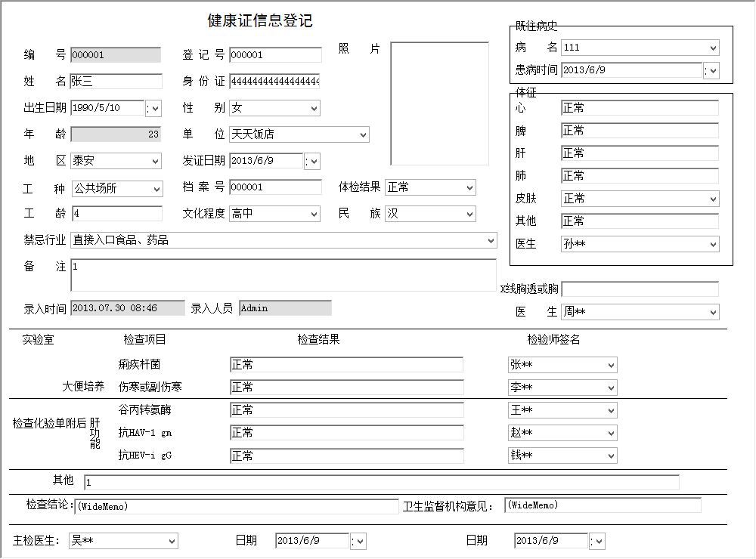Click the 卫生监督机构意见 WideMemo field
This screenshot has width=756, height=559.
click(603, 505)
